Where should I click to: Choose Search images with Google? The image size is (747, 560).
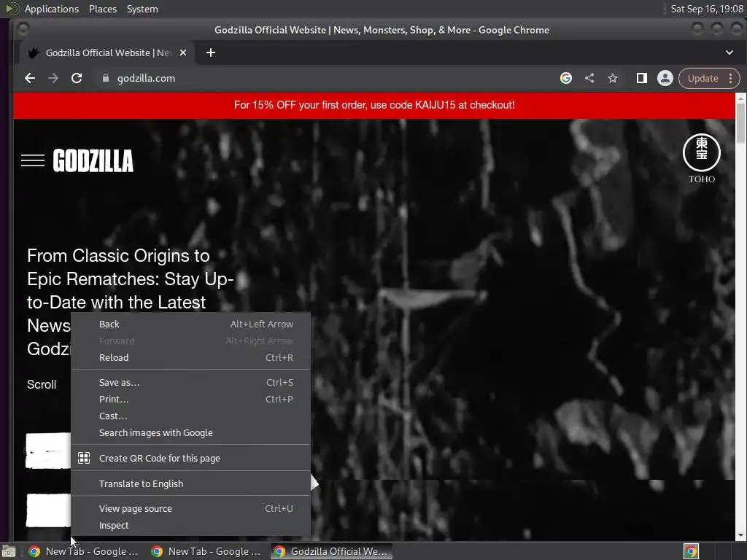[x=190, y=433]
